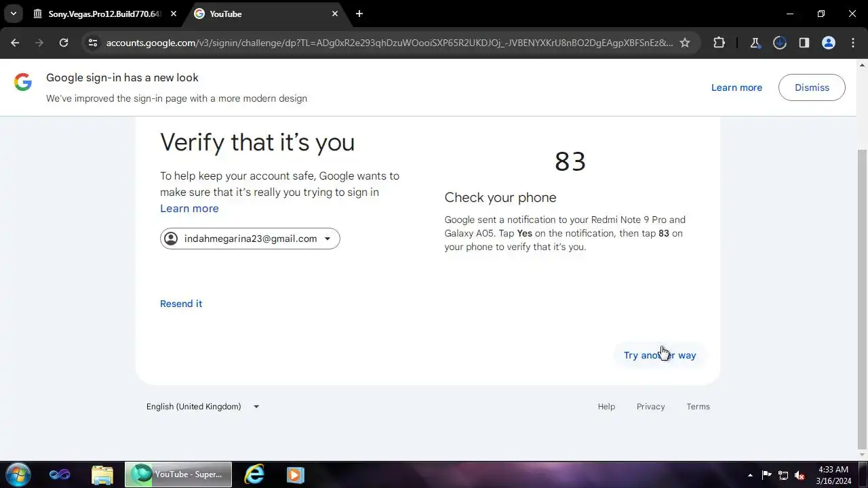Toggle the browser side panel
The height and width of the screenshot is (488, 868).
[804, 43]
